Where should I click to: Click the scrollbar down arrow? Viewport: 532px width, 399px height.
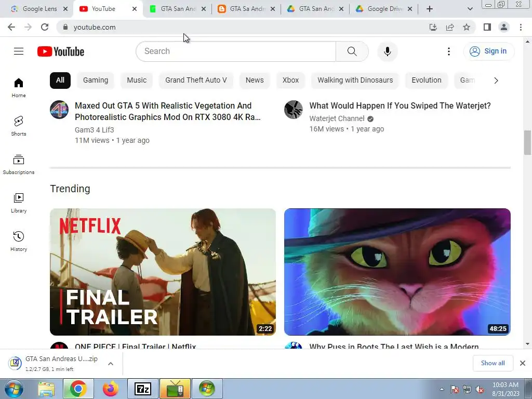527,344
